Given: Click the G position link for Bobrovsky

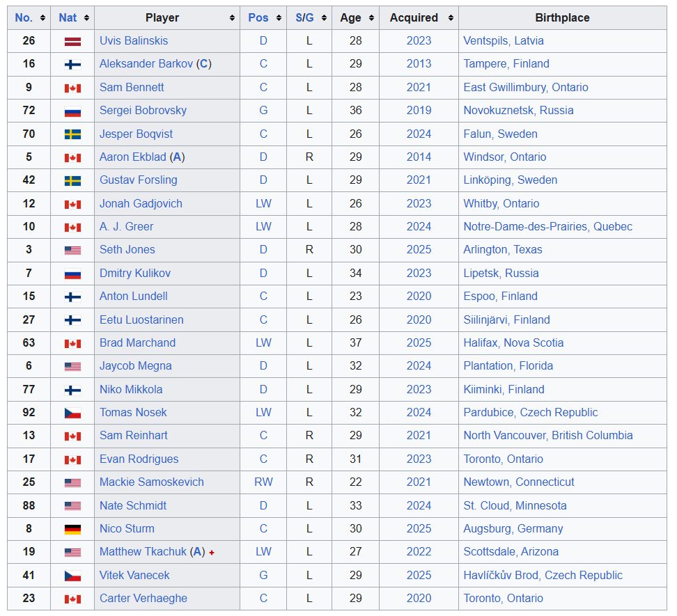Looking at the screenshot, I should point(263,111).
